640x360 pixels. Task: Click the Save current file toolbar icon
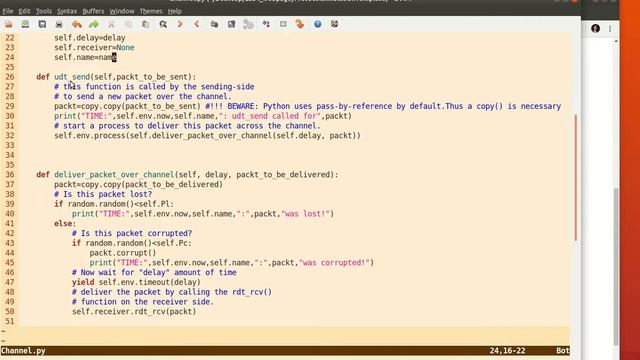pyautogui.click(x=25, y=24)
